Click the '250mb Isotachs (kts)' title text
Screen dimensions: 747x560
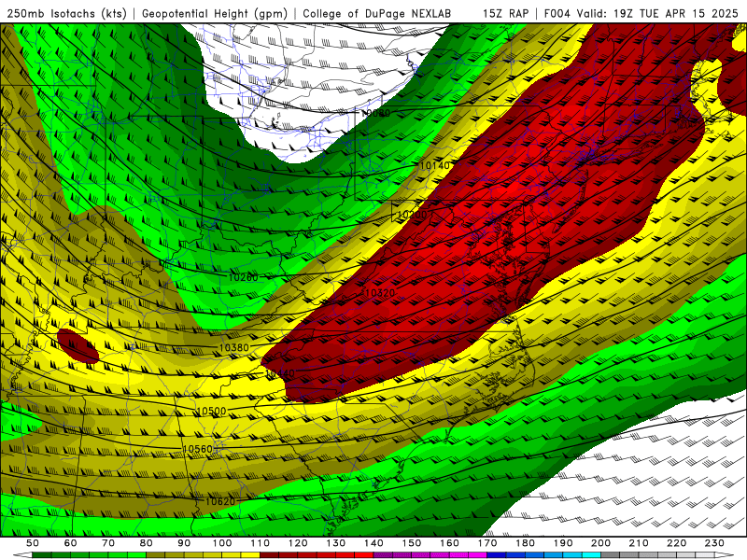pyautogui.click(x=66, y=13)
